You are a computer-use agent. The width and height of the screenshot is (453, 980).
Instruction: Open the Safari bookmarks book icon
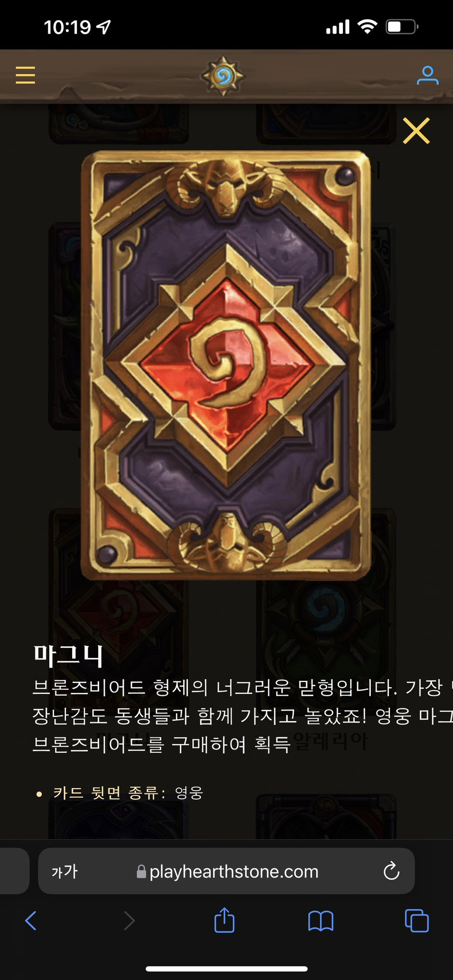320,921
